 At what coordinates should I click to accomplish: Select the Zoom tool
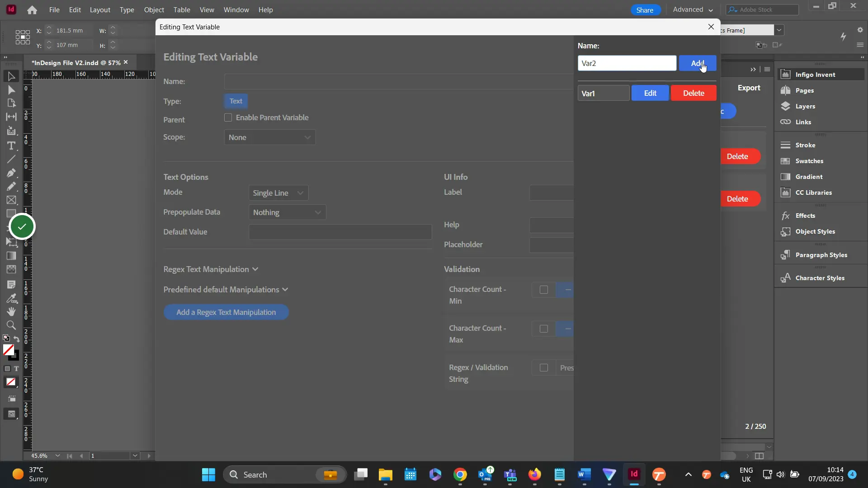pos(11,325)
